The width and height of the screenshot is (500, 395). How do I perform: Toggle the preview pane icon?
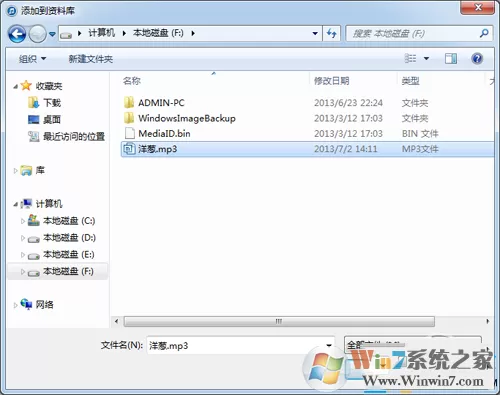[451, 59]
